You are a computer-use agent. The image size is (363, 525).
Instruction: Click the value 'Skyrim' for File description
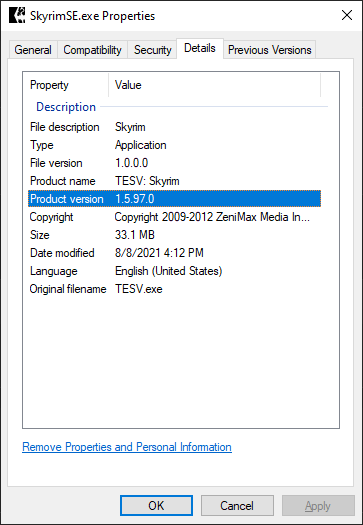(x=130, y=127)
